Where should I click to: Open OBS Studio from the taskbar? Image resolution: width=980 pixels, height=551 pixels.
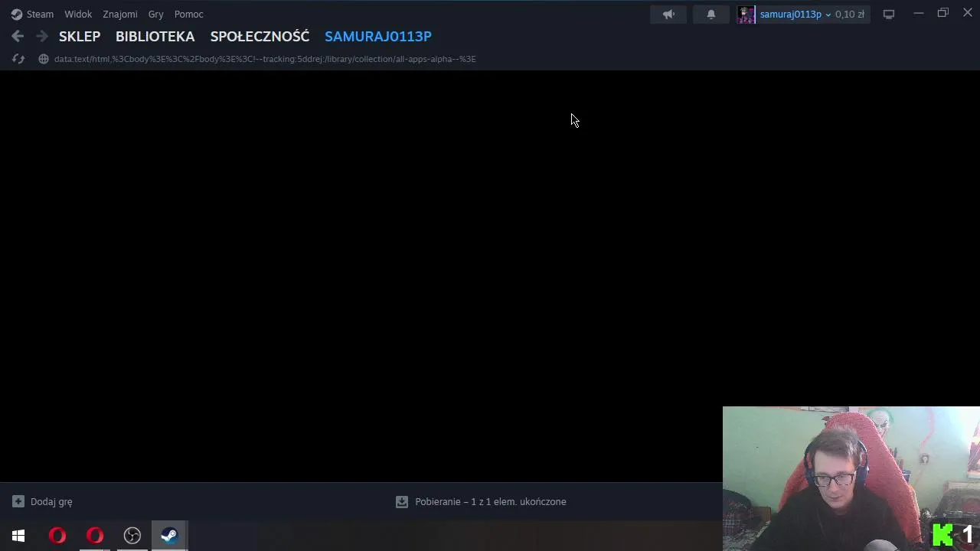coord(132,536)
